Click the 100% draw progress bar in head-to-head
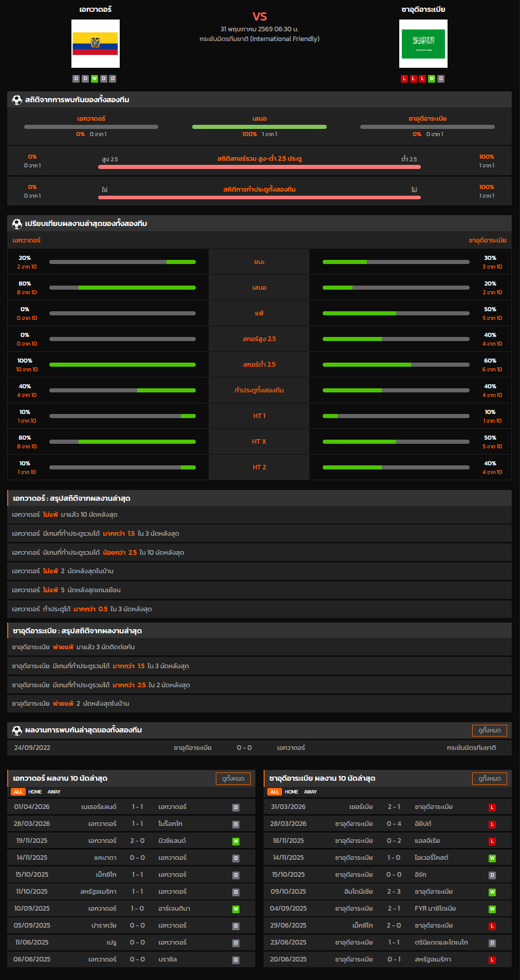 tap(259, 127)
